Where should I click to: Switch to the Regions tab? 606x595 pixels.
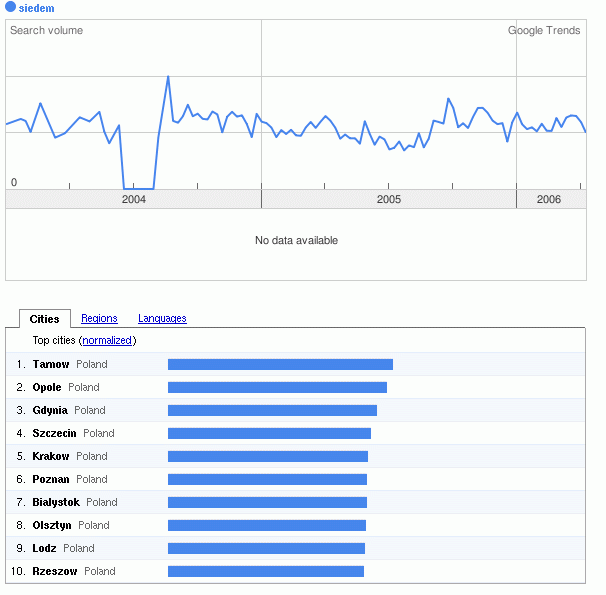99,319
